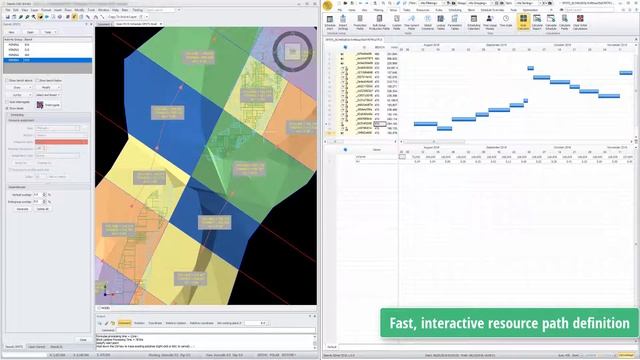Toggle checkbox below resource assignment buttons
Image resolution: width=640 pixels, height=360 pixels.
[x=10, y=169]
